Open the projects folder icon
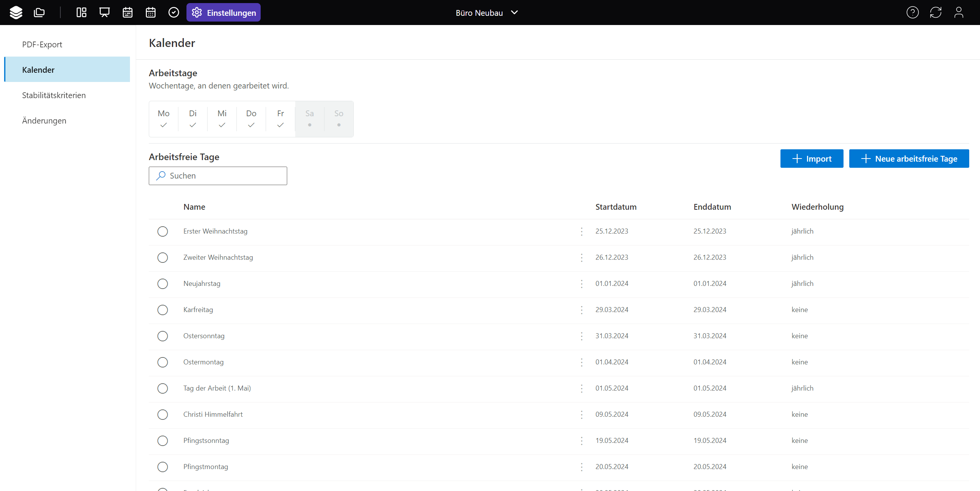 39,13
